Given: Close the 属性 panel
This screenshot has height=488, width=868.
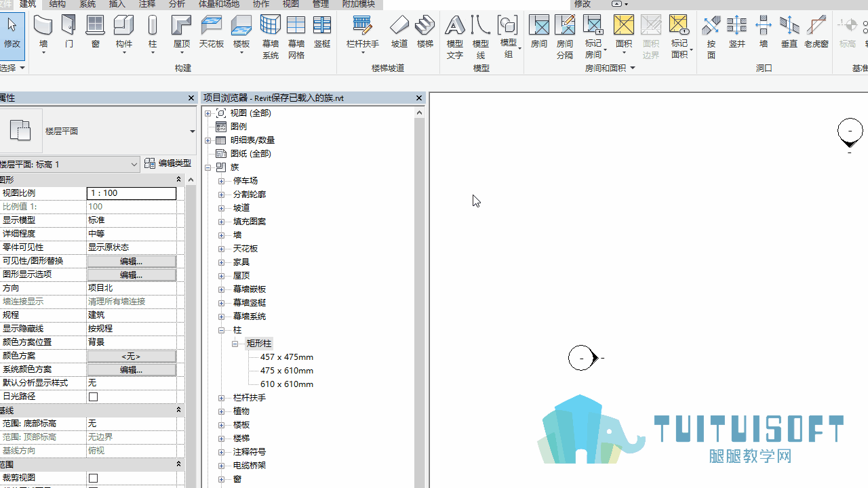Looking at the screenshot, I should coord(191,98).
